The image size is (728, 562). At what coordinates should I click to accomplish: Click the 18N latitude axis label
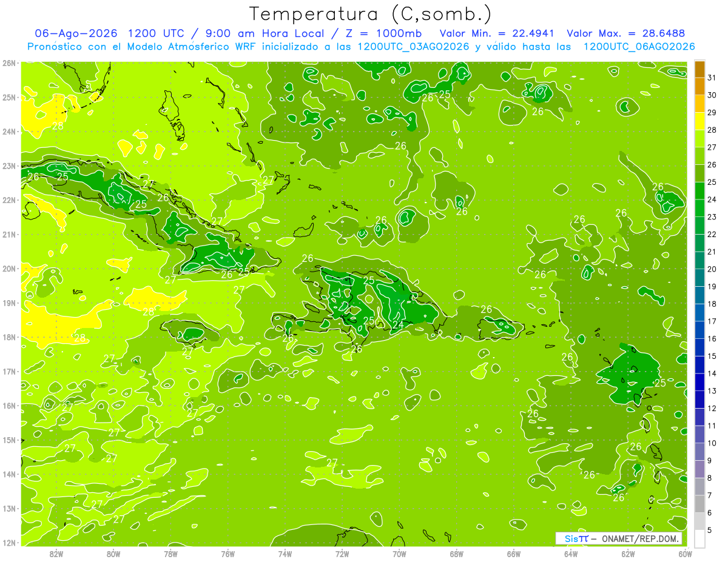(x=8, y=337)
